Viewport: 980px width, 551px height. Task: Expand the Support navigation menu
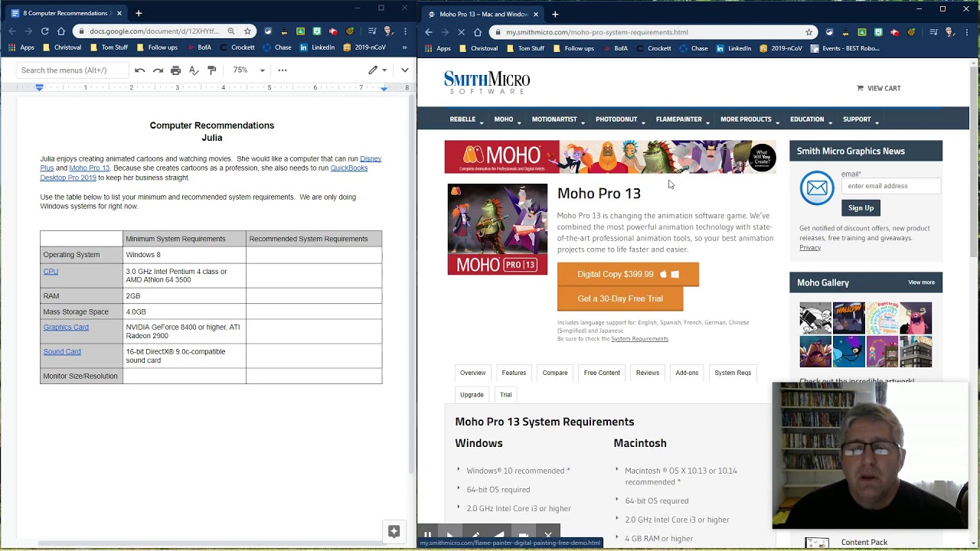861,119
